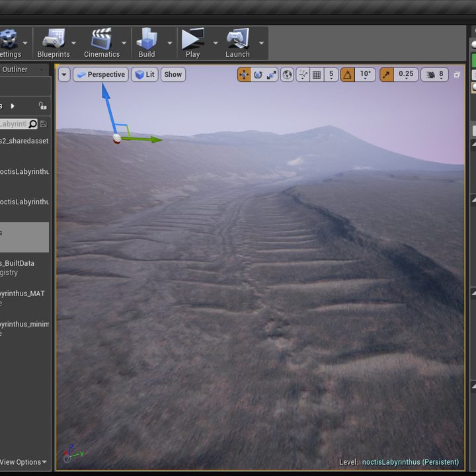The image size is (476, 476).
Task: Open the Settings toolbar button
Action: click(x=10, y=43)
